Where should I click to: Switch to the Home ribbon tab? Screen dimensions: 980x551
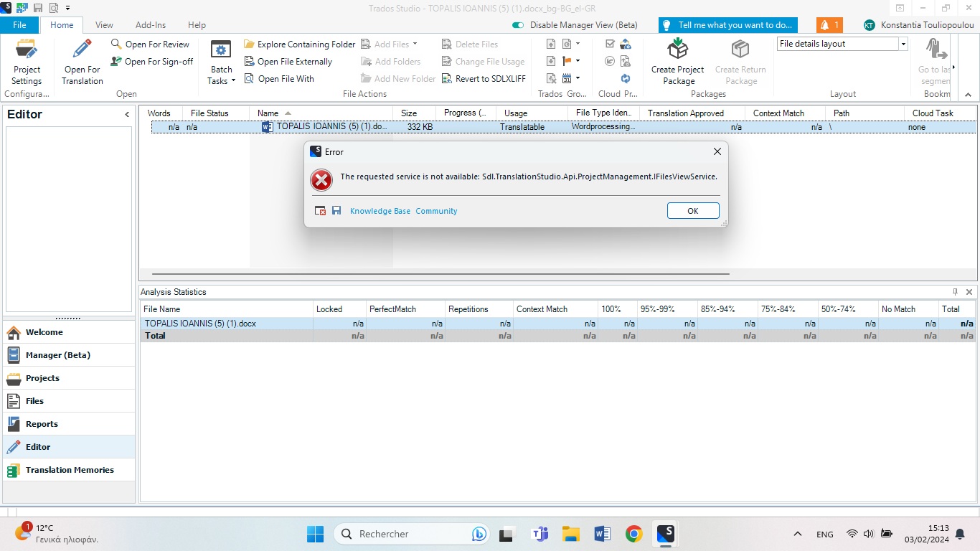point(62,25)
